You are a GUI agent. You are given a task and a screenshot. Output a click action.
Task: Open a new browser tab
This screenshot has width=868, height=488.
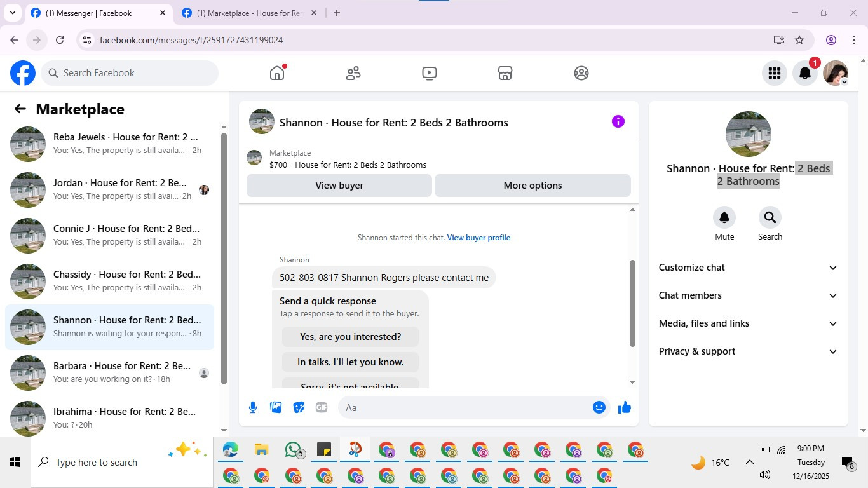[337, 13]
